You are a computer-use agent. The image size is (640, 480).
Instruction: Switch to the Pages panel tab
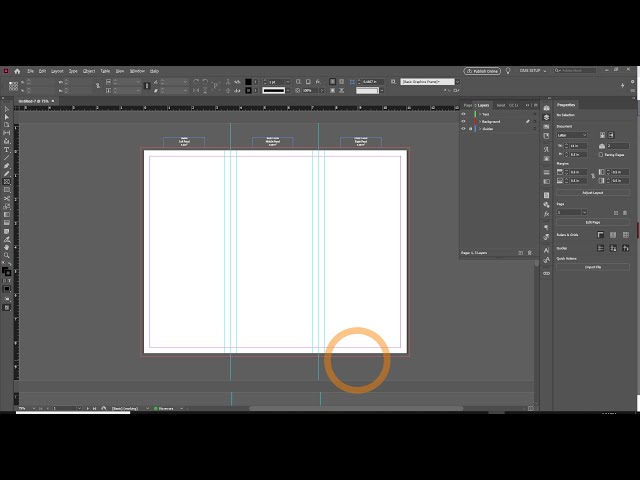468,105
